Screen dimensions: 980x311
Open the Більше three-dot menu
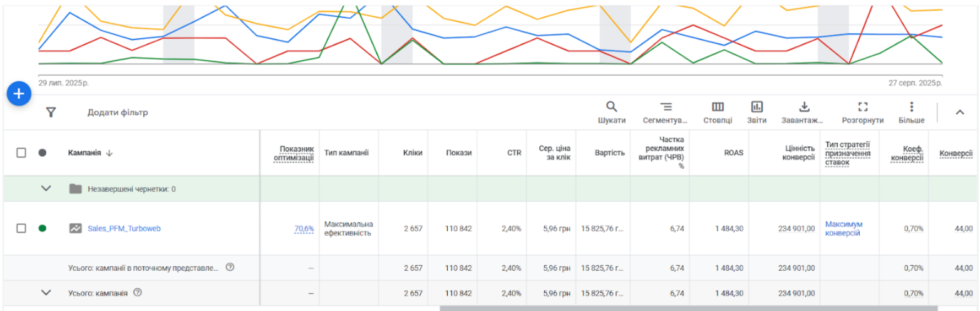(911, 112)
